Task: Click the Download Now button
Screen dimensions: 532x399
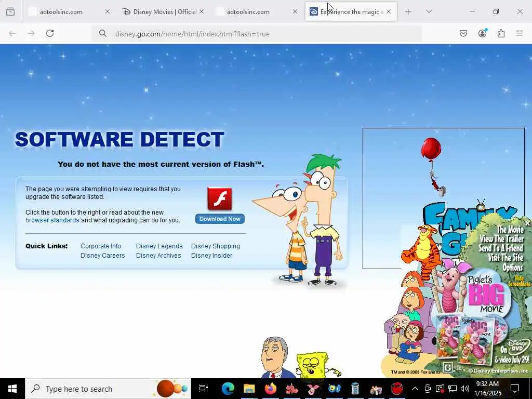Action: click(220, 219)
